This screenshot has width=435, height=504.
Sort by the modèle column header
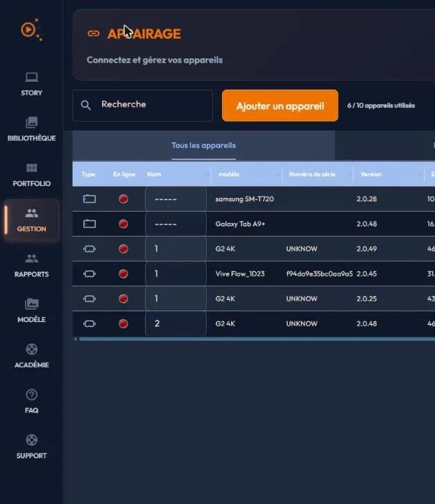(228, 174)
